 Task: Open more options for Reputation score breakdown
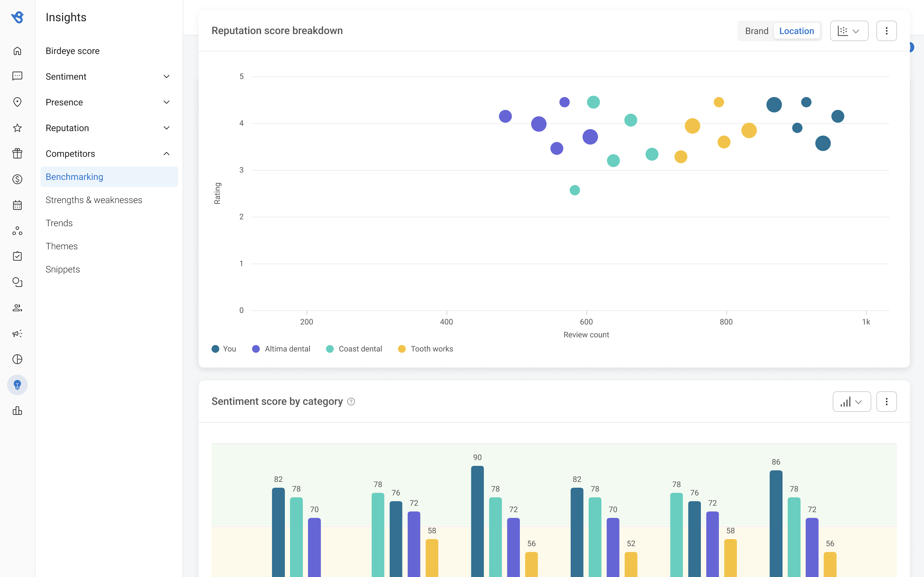[x=886, y=31]
